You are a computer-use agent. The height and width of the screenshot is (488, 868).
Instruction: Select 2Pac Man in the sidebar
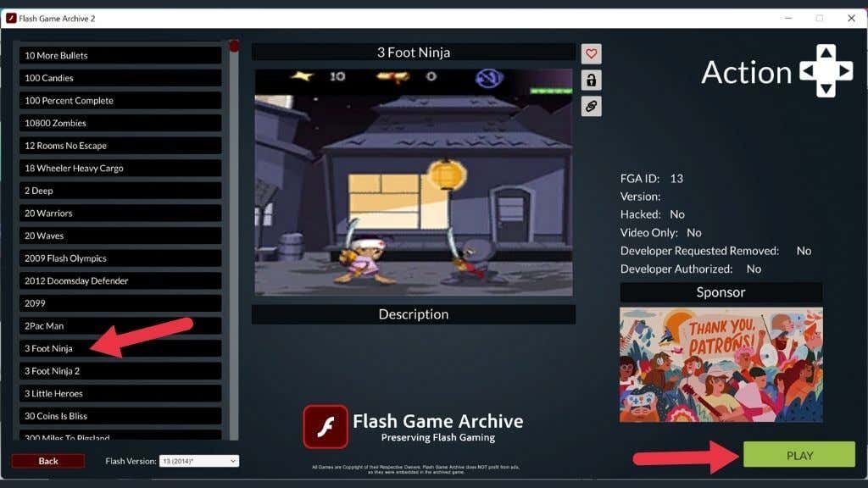coord(120,325)
